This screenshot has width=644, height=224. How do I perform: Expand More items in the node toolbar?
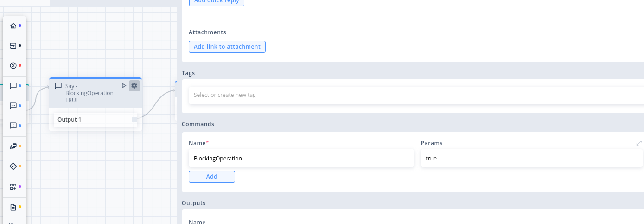(x=14, y=223)
